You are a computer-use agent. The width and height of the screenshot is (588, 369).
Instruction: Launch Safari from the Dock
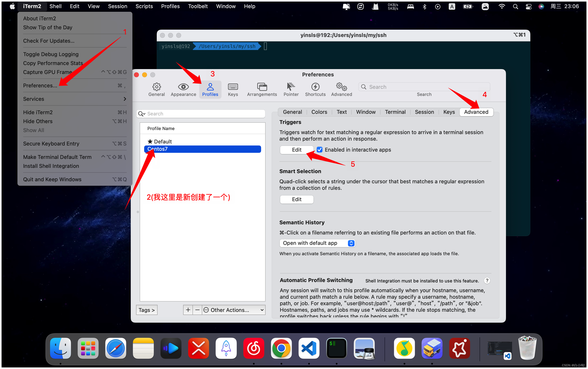(x=116, y=348)
